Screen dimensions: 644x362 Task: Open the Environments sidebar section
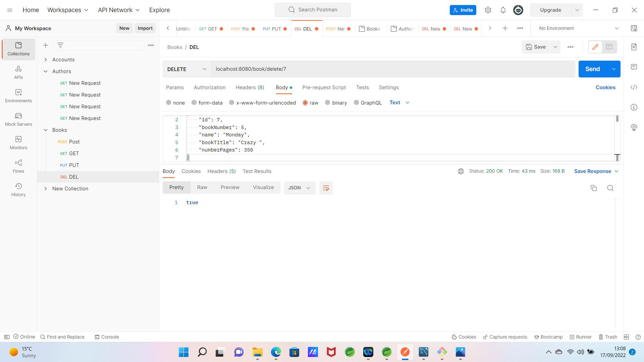click(18, 96)
